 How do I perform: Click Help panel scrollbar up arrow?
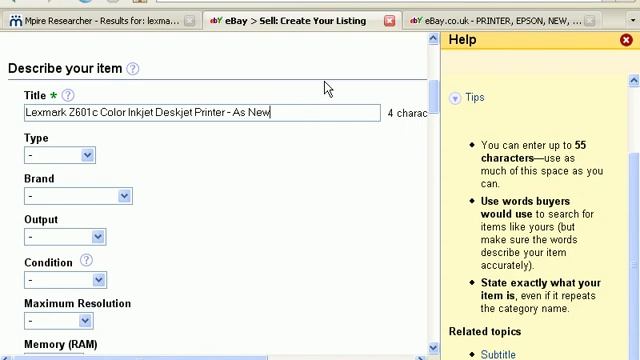click(x=633, y=80)
